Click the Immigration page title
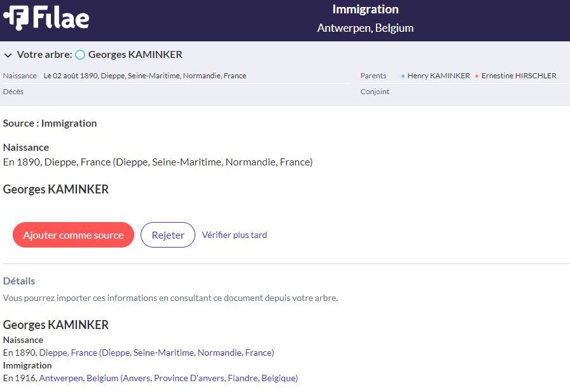The height and width of the screenshot is (392, 570). click(365, 10)
